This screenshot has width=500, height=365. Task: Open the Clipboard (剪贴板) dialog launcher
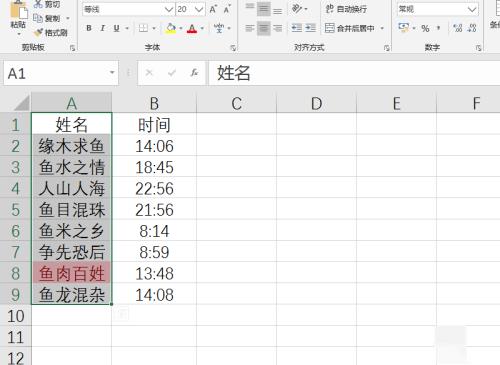coord(72,48)
